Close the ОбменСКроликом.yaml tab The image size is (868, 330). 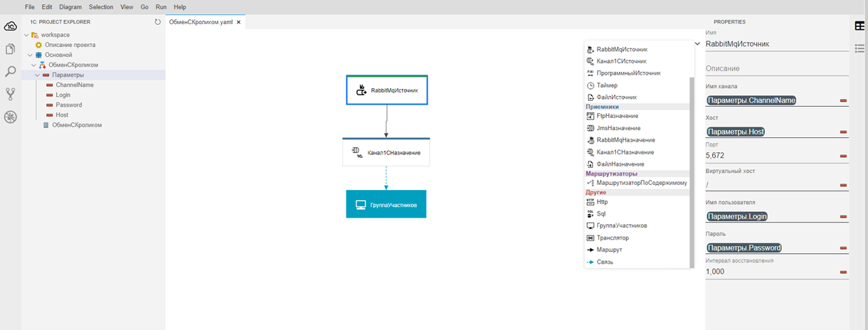click(239, 22)
